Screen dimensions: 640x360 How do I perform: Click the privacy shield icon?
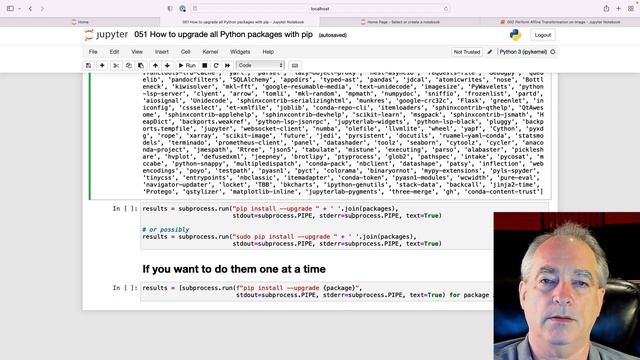[170, 9]
